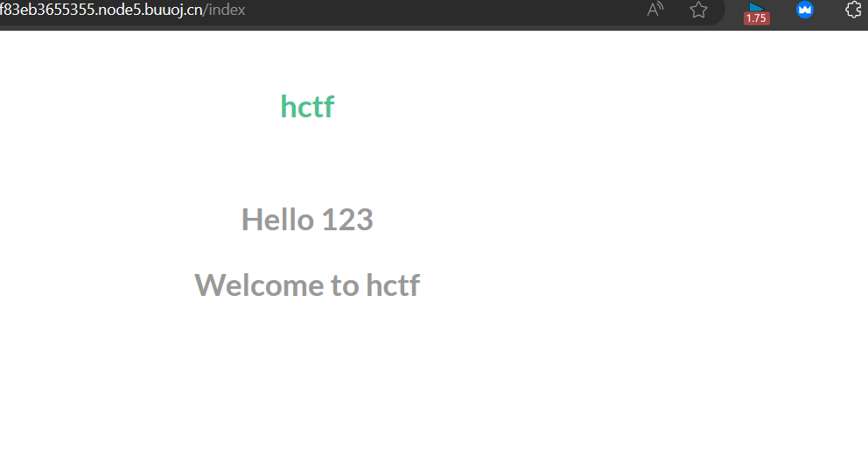Click the Read aloud icon in address bar
The height and width of the screenshot is (464, 868).
coord(654,10)
